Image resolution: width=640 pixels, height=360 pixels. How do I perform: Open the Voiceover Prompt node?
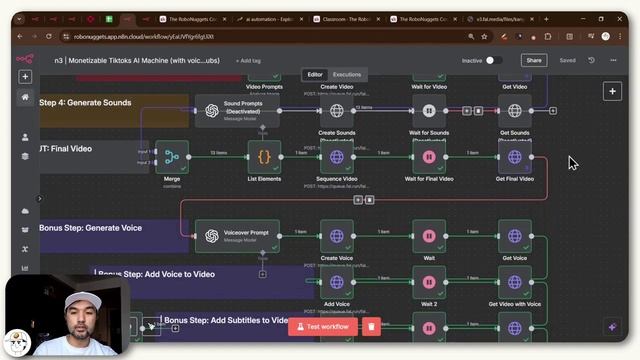click(x=237, y=236)
